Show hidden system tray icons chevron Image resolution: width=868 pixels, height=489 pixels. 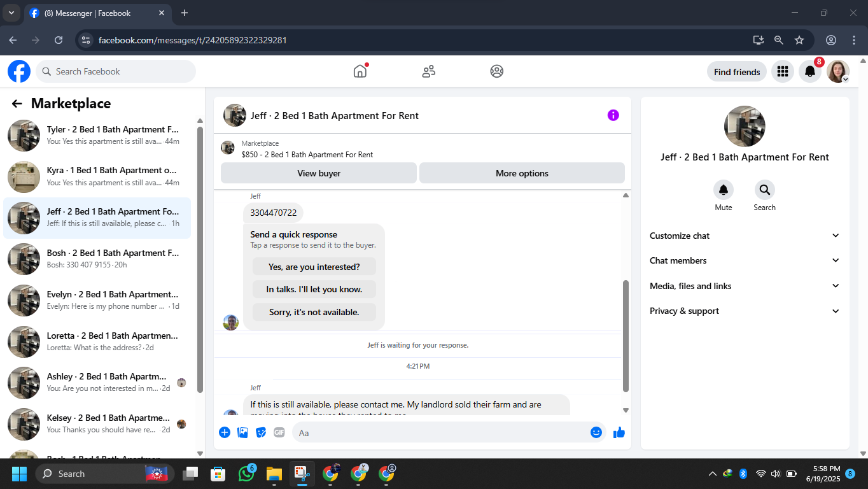713,474
